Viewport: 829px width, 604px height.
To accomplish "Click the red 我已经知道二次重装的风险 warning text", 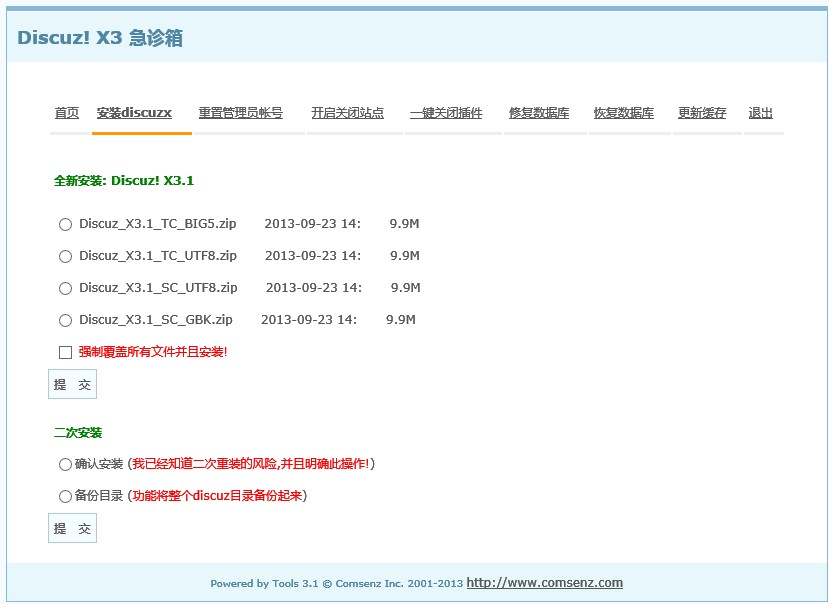I will coord(251,464).
